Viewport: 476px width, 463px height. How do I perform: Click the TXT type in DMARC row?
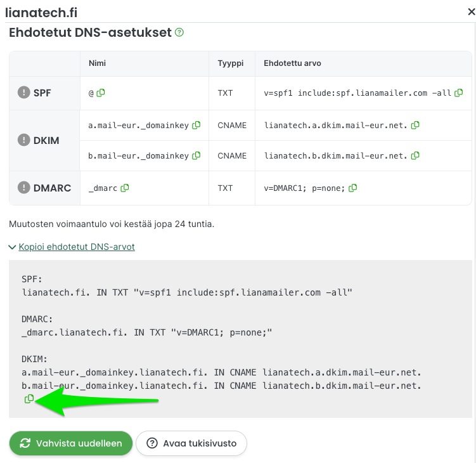225,188
